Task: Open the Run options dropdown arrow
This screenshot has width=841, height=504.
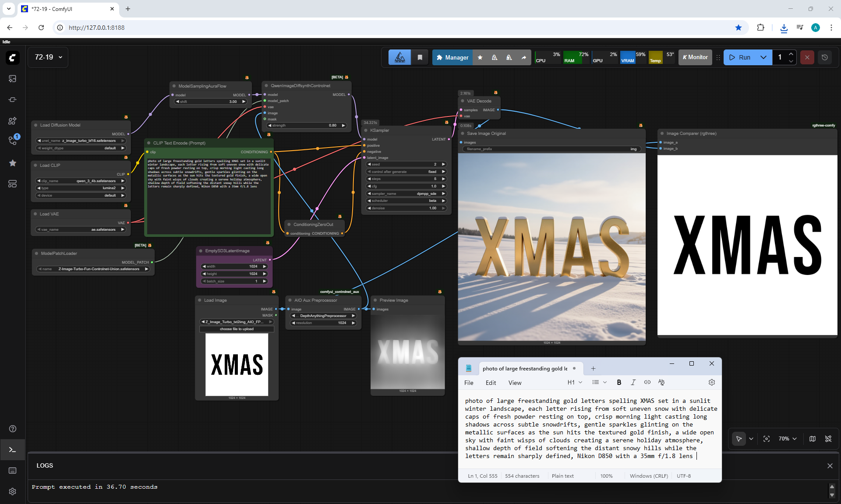Action: [763, 57]
